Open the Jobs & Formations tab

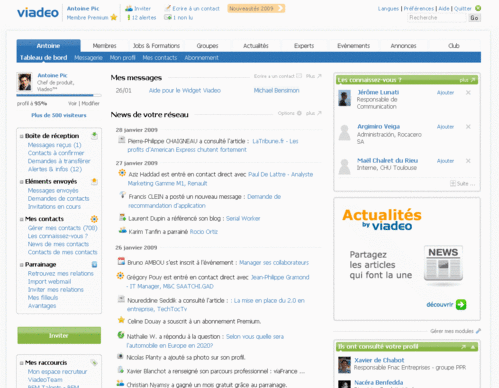(x=156, y=46)
